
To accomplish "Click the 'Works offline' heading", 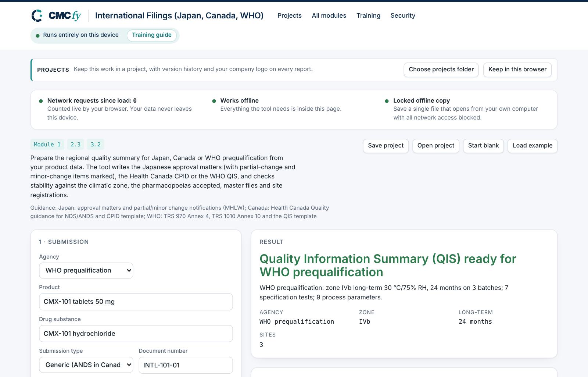I will click(x=240, y=100).
